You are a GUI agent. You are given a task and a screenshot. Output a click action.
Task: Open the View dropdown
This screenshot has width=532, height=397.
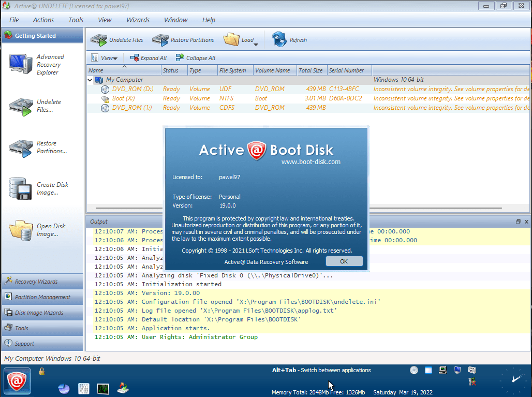[x=105, y=58]
